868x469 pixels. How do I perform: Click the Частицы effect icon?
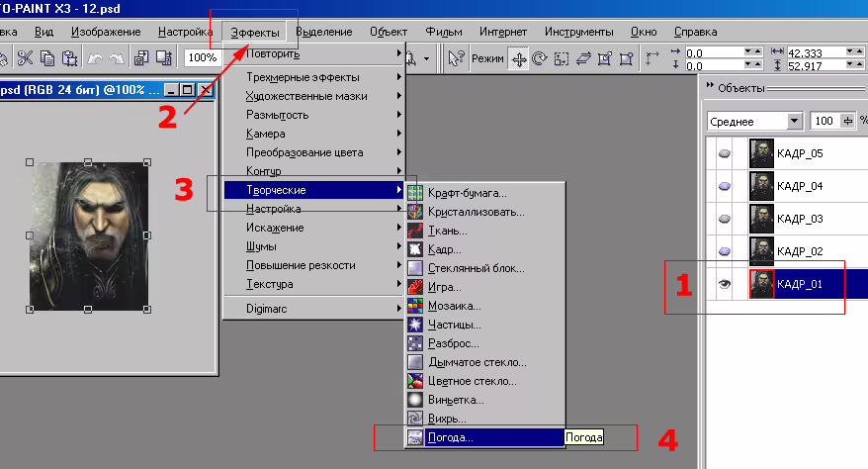click(415, 325)
